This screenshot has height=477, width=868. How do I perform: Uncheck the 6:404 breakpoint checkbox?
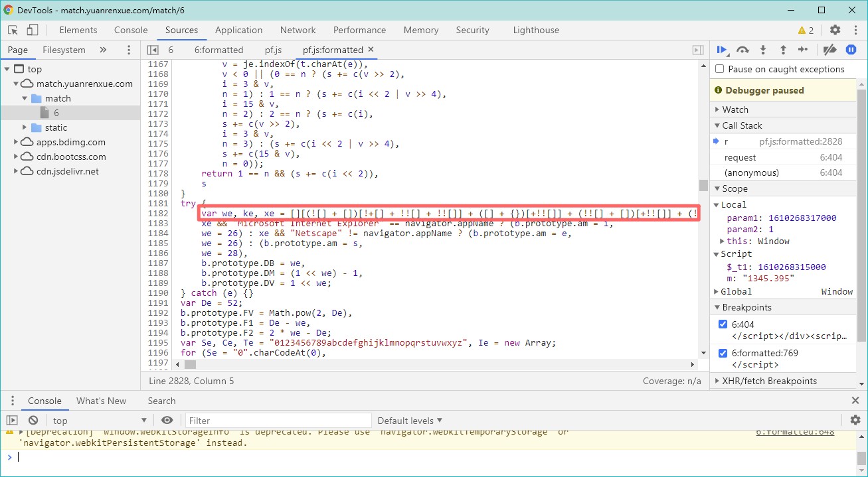(x=723, y=324)
